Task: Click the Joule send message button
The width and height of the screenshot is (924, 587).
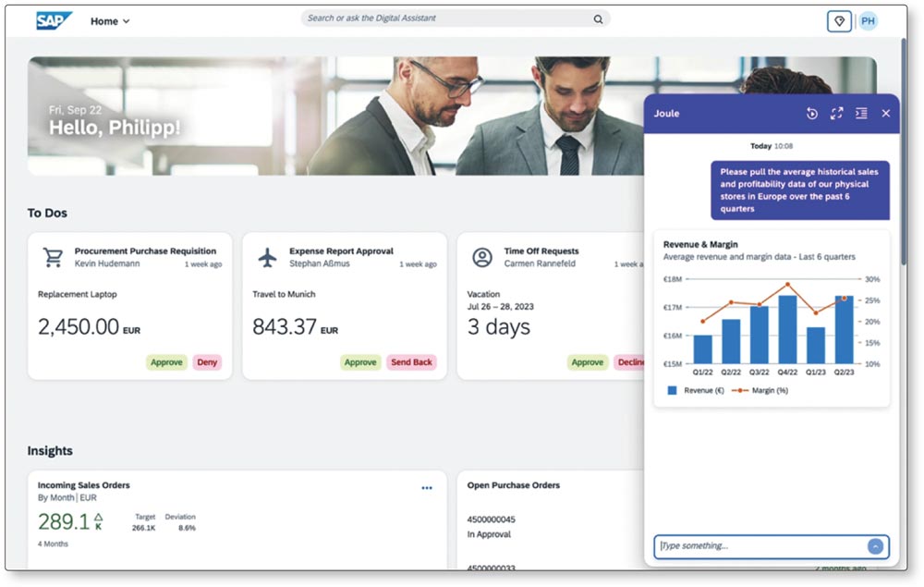Action: pyautogui.click(x=875, y=546)
